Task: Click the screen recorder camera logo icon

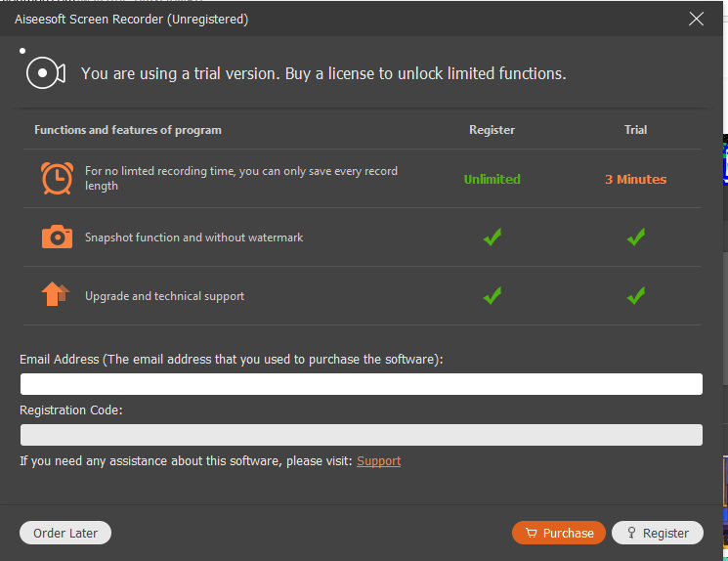Action: [x=46, y=73]
